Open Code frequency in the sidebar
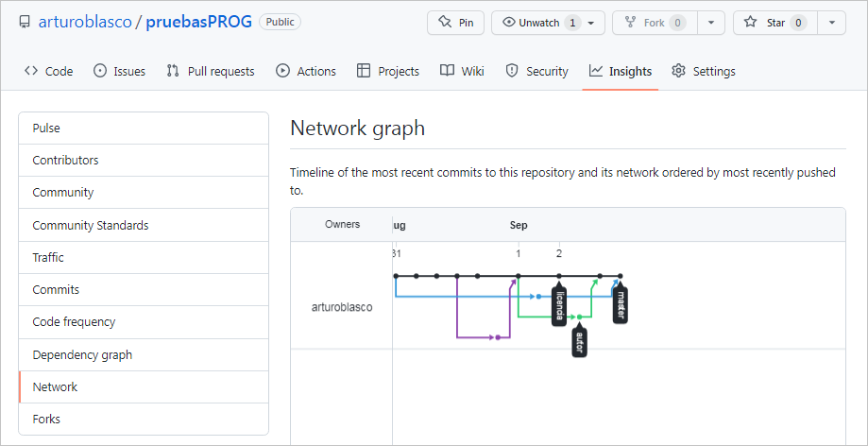The width and height of the screenshot is (868, 446). coord(144,321)
